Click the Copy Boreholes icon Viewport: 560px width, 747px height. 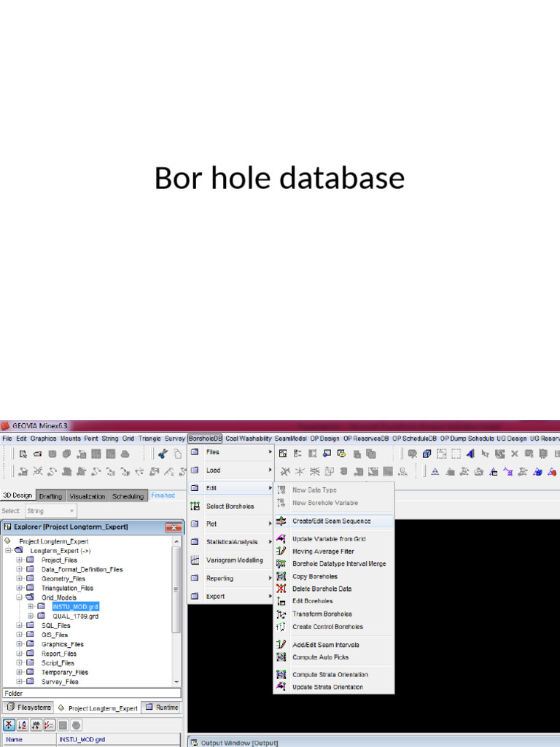[281, 576]
